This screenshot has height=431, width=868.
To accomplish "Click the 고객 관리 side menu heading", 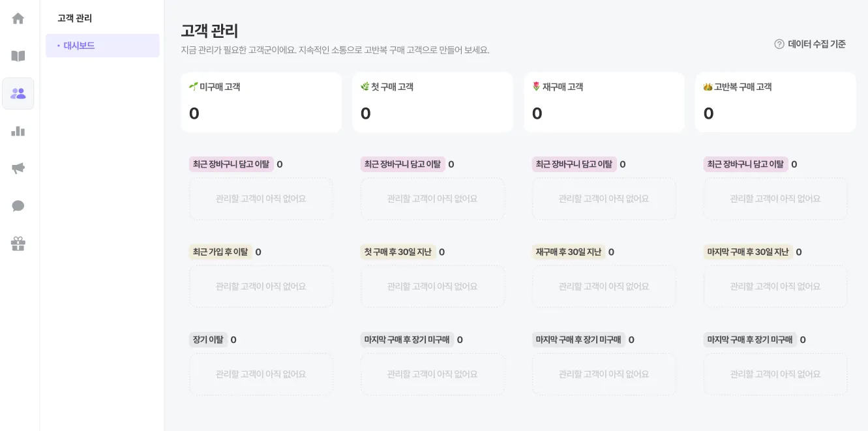I will (74, 18).
